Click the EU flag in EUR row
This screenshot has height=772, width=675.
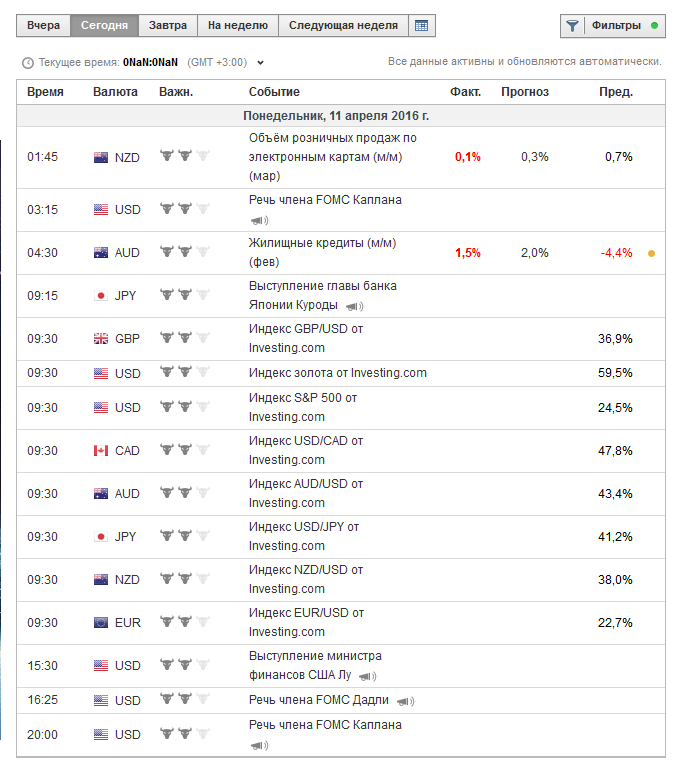pos(101,622)
